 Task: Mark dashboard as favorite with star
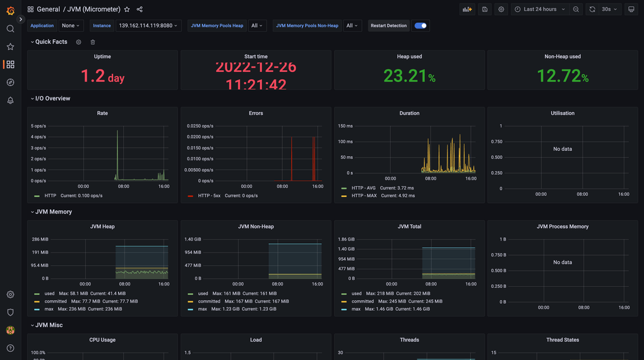(x=127, y=9)
